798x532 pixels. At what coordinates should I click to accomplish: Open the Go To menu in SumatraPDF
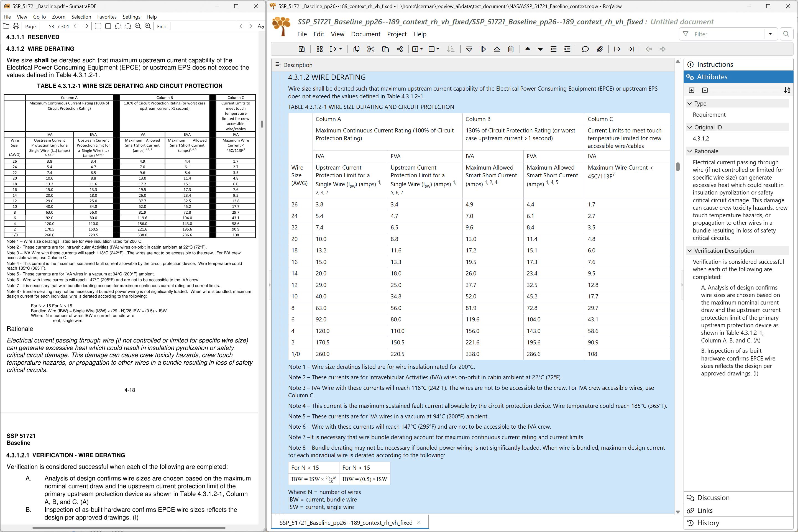(x=39, y=17)
